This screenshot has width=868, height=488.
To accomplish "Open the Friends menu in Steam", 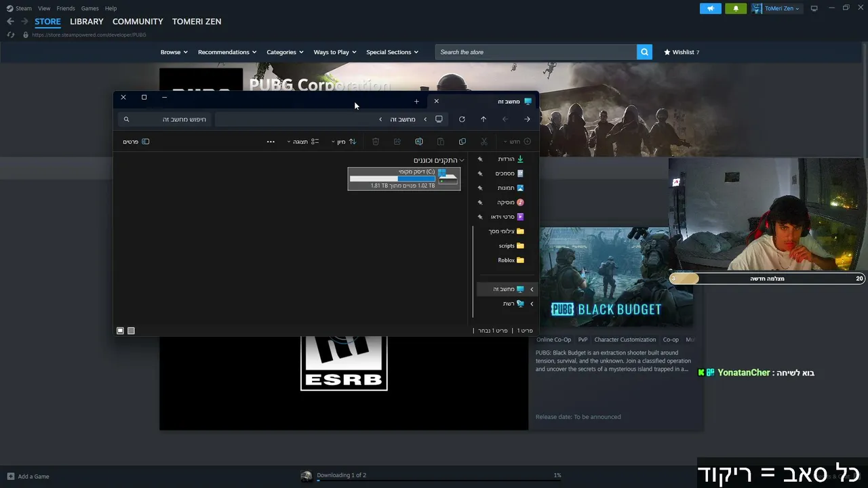I will (x=66, y=8).
